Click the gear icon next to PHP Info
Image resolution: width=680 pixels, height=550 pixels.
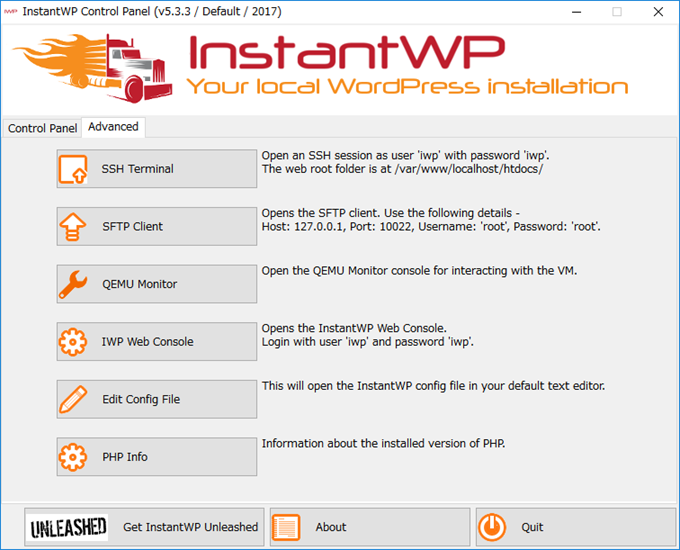(73, 457)
